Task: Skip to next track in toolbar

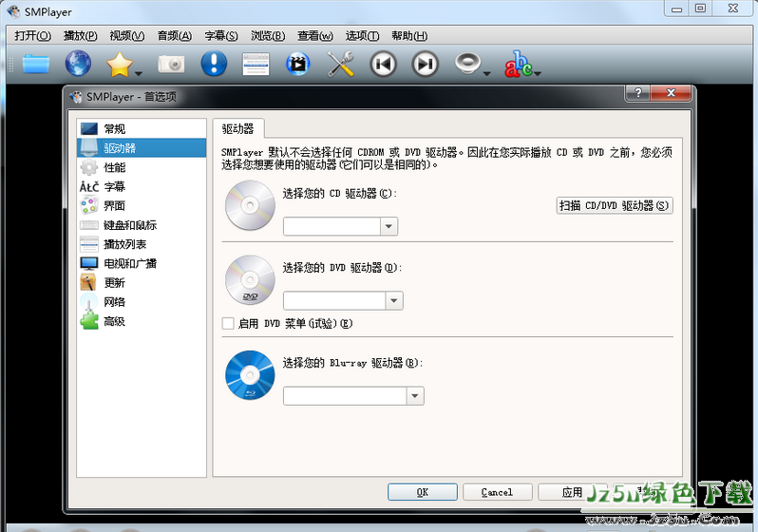Action: [x=426, y=64]
